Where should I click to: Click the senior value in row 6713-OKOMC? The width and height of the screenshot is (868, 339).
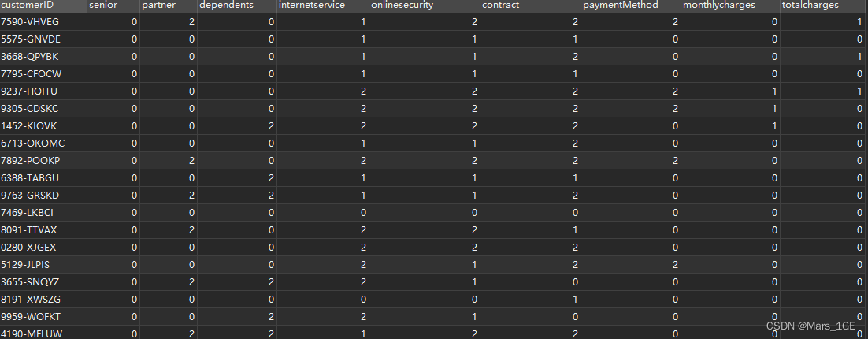pos(113,143)
